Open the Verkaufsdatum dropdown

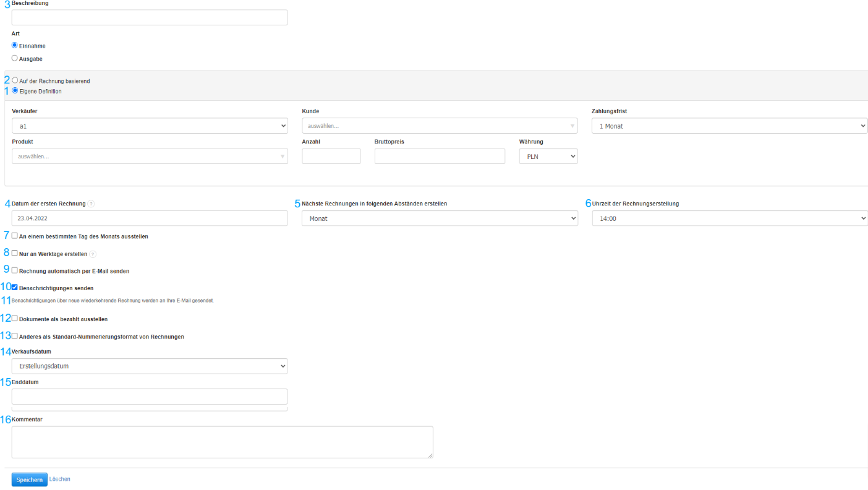pos(150,366)
